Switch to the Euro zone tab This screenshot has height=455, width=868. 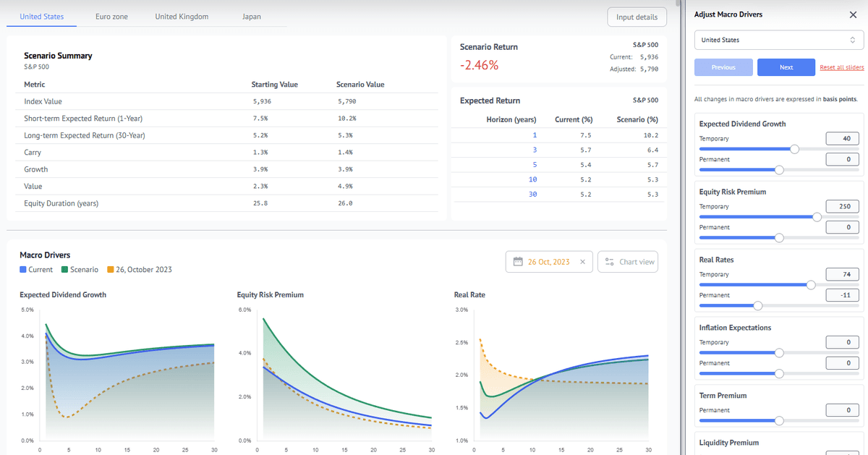111,16
